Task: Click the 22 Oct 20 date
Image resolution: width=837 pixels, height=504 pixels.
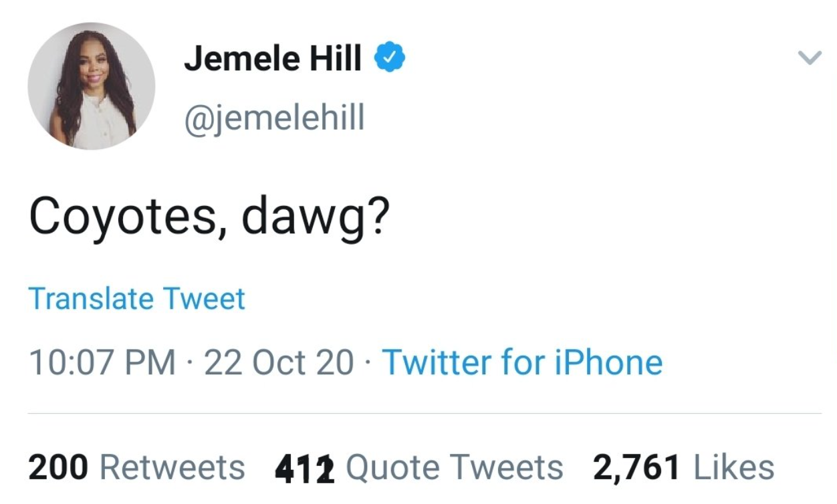Action: pos(279,362)
